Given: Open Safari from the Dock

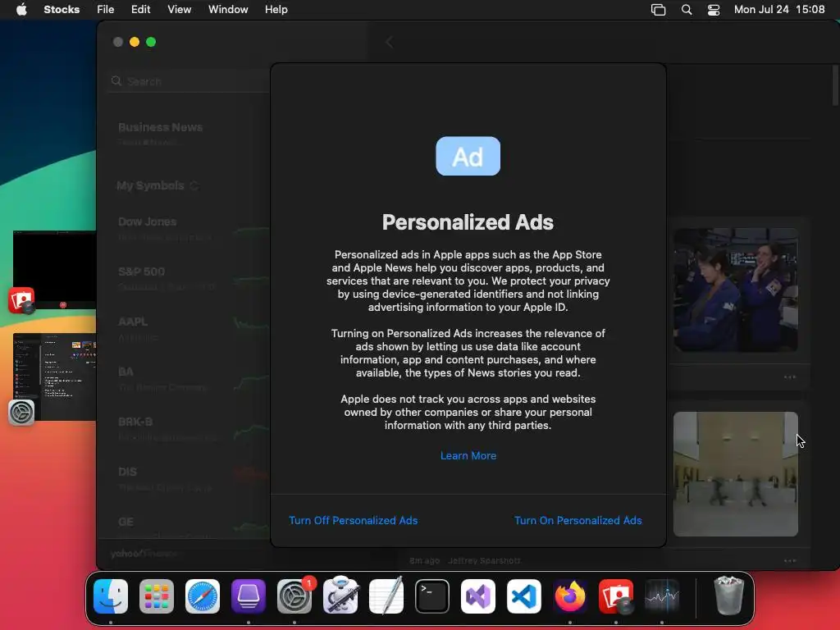Looking at the screenshot, I should point(203,596).
